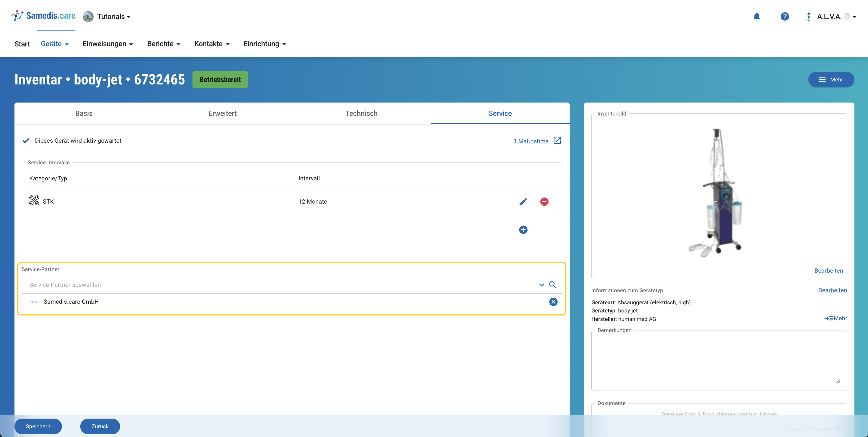Click the Speichern button

(x=38, y=426)
